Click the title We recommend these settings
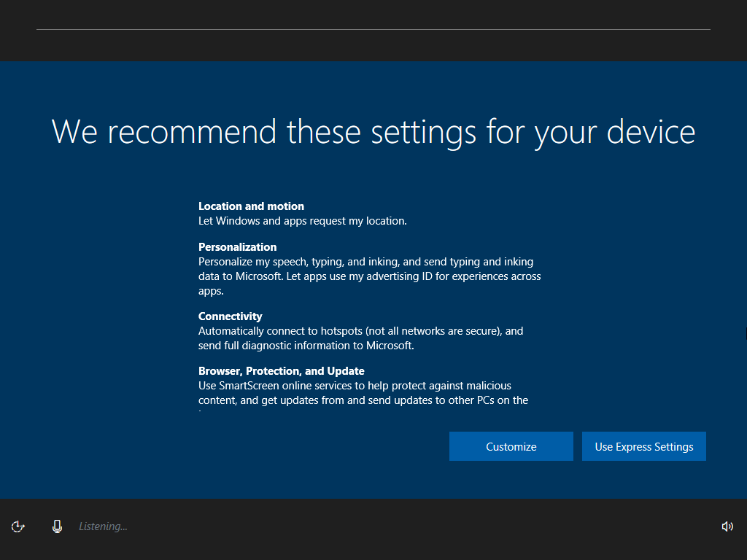Image resolution: width=747 pixels, height=560 pixels. [373, 132]
